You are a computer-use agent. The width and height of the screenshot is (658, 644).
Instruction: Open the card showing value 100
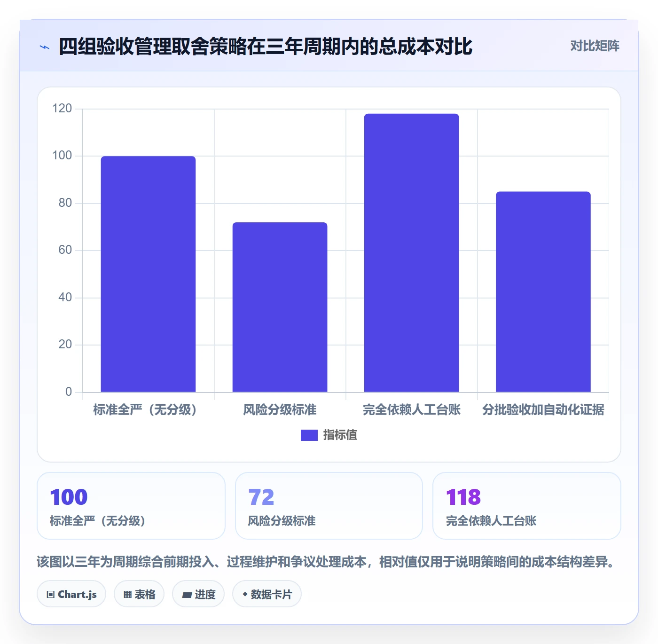click(x=131, y=506)
